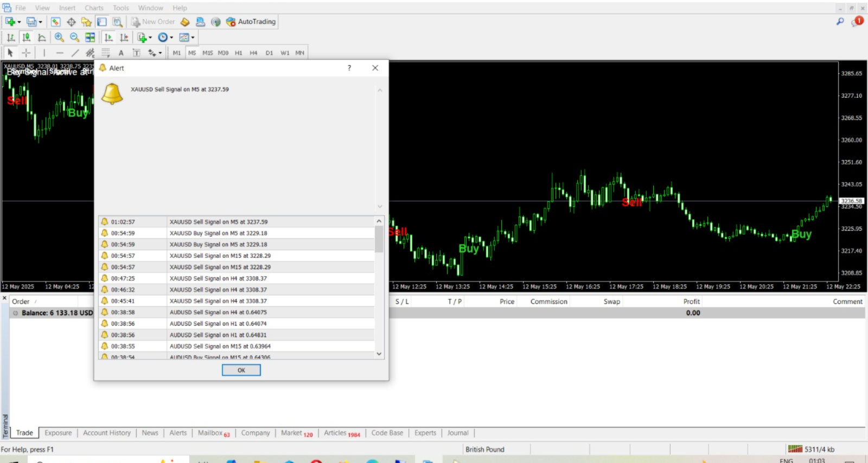The width and height of the screenshot is (868, 463).
Task: Open the search magnifier icon
Action: coord(840,22)
